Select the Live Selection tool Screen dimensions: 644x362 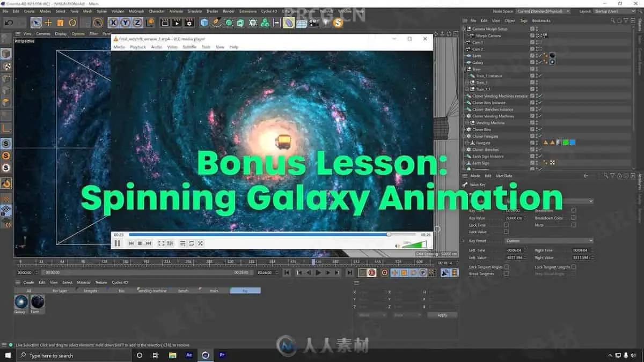pos(36,23)
